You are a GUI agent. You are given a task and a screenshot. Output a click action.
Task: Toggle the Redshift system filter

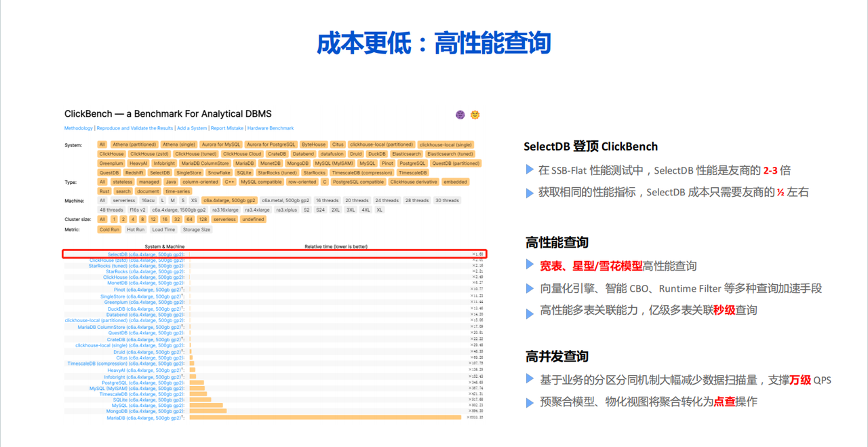pos(134,173)
